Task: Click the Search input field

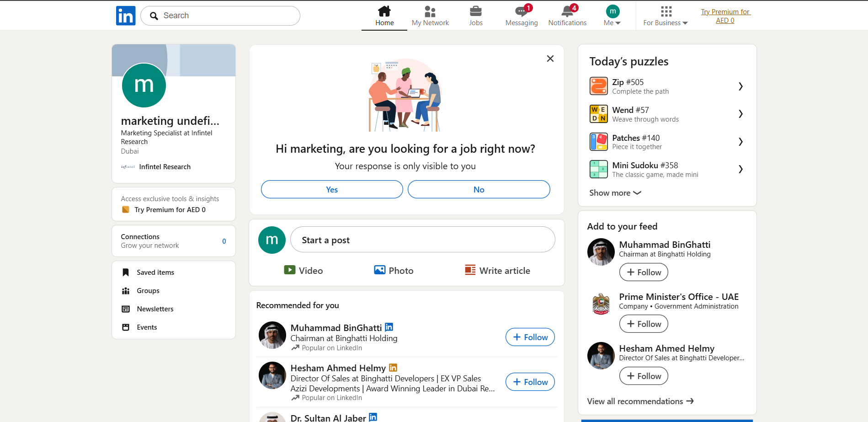Action: (x=220, y=16)
